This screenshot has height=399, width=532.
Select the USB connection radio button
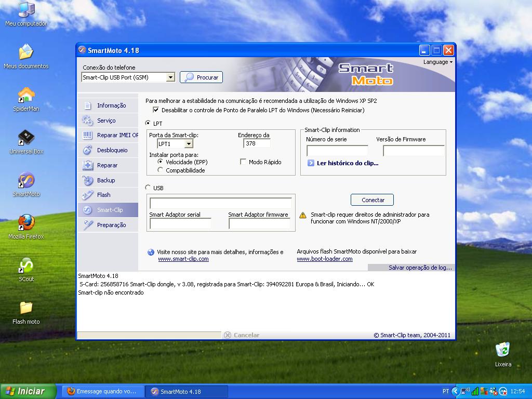pyautogui.click(x=148, y=187)
